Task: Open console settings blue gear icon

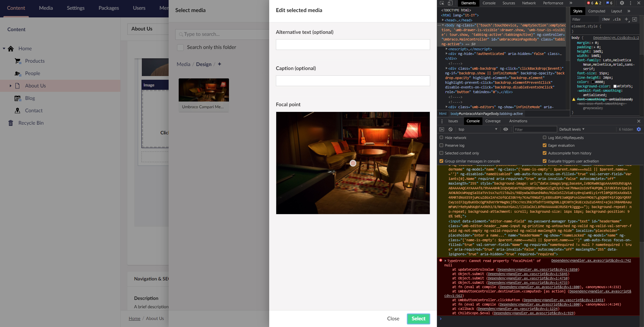Action: pos(639,129)
